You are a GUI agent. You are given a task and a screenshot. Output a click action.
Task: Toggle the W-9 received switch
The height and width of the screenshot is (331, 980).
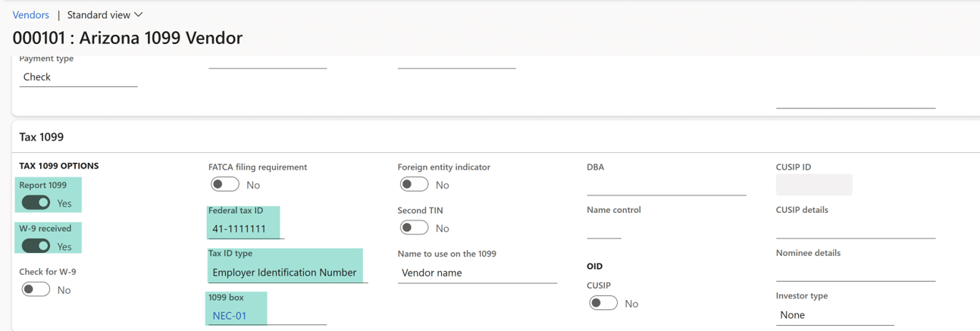36,246
